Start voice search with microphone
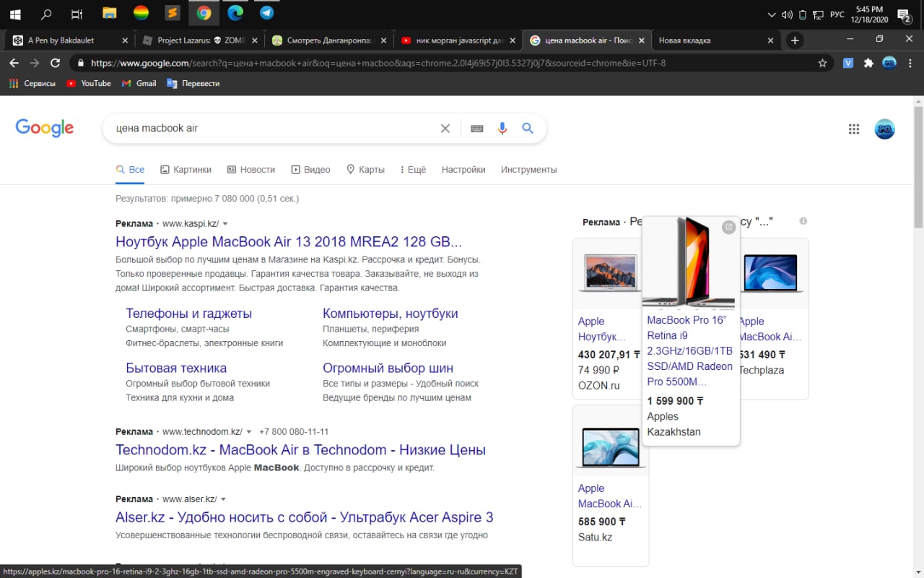 502,128
